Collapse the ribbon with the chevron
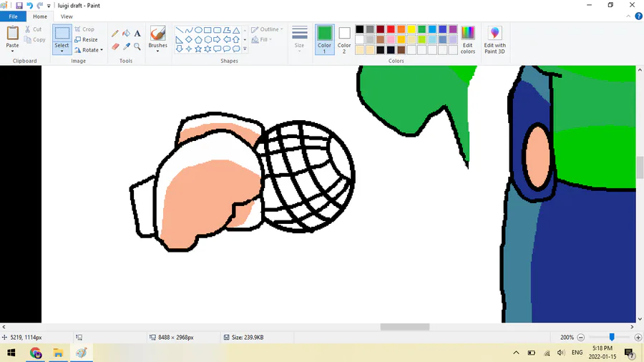644x362 pixels. (x=628, y=16)
